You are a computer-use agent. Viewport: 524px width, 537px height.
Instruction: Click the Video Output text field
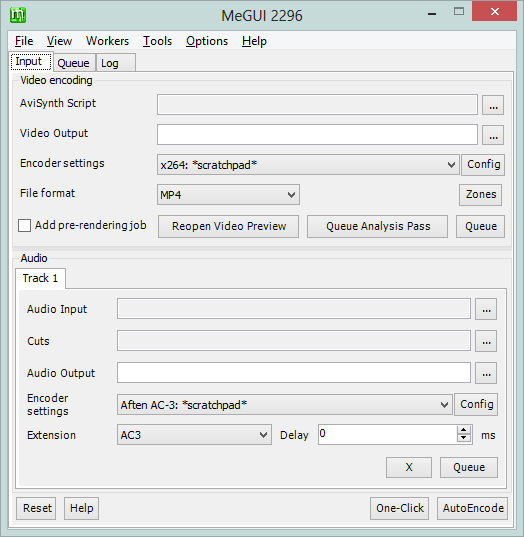317,135
